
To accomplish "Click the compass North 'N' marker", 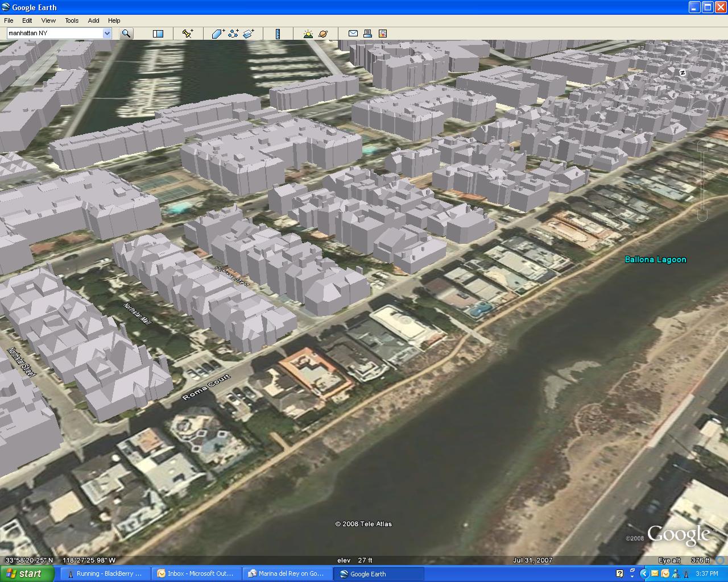I will click(x=682, y=72).
